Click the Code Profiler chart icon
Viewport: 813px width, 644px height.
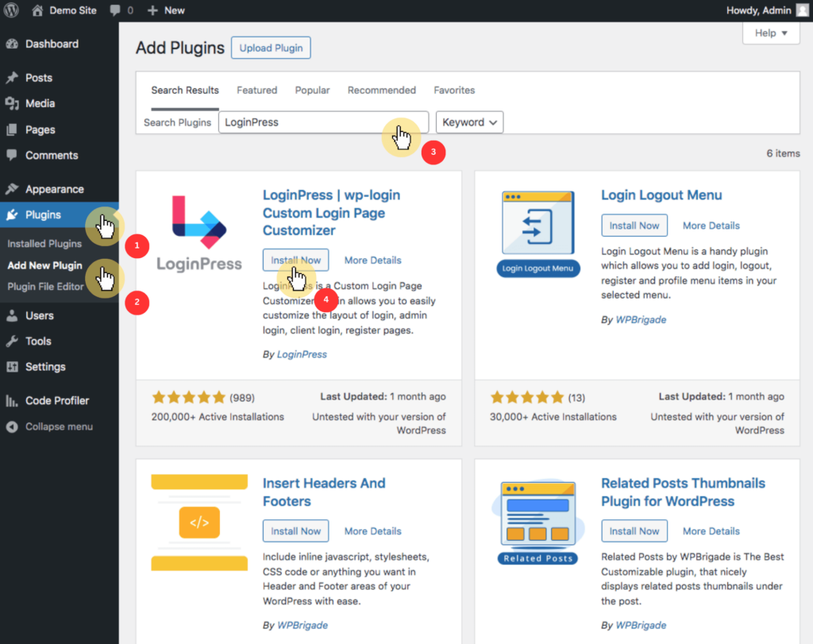[12, 400]
